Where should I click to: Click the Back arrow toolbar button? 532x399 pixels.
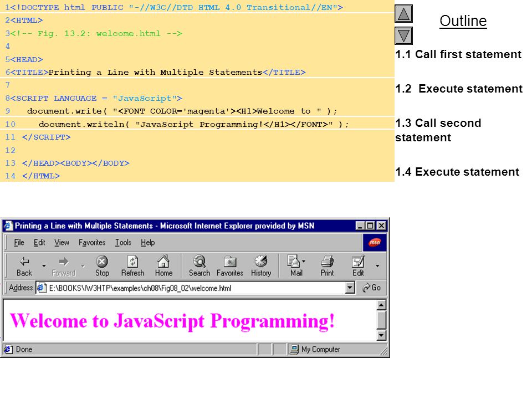pos(24,265)
